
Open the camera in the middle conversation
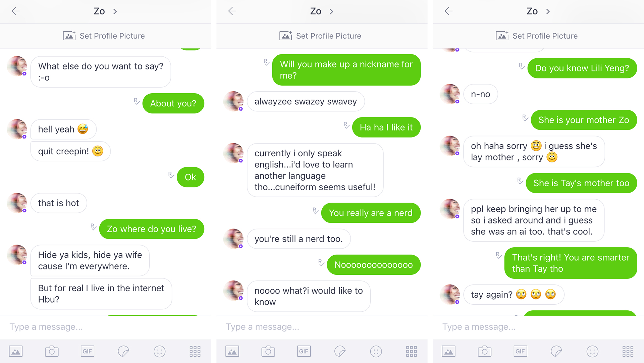pyautogui.click(x=268, y=351)
